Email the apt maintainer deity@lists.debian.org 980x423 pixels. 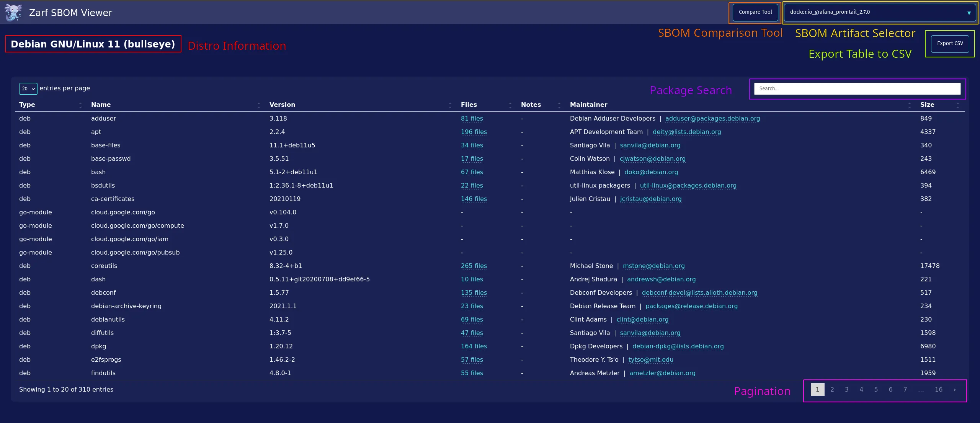pos(687,132)
